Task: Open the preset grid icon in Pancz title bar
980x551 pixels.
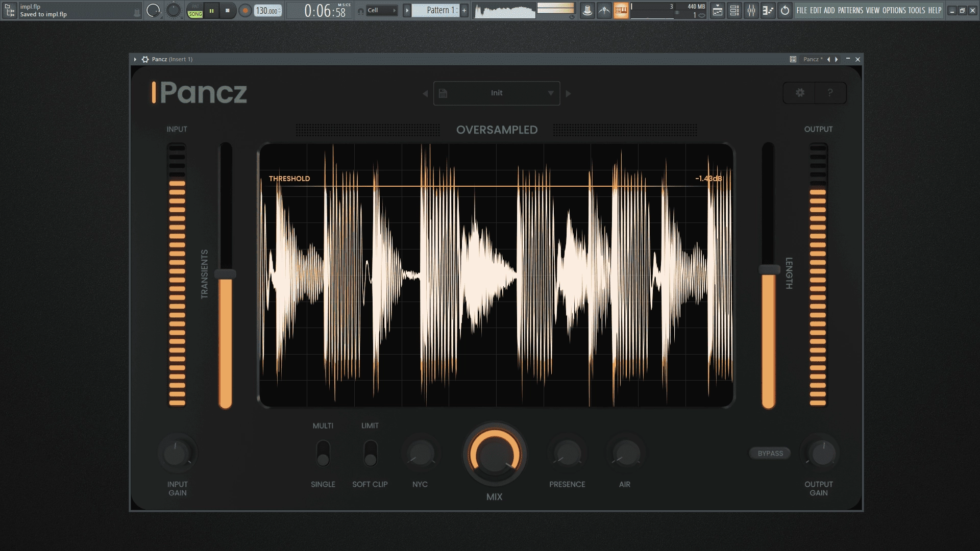Action: pyautogui.click(x=793, y=59)
